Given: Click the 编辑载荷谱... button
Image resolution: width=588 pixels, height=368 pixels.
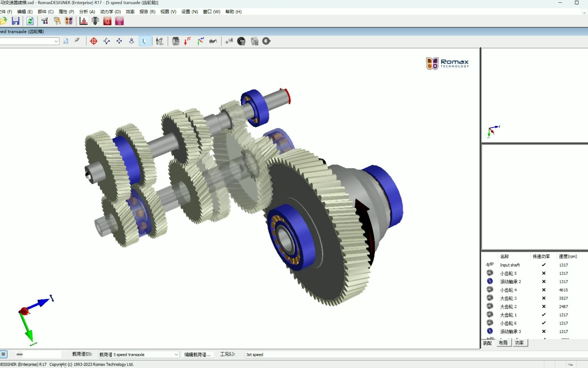Looking at the screenshot, I should 197,355.
